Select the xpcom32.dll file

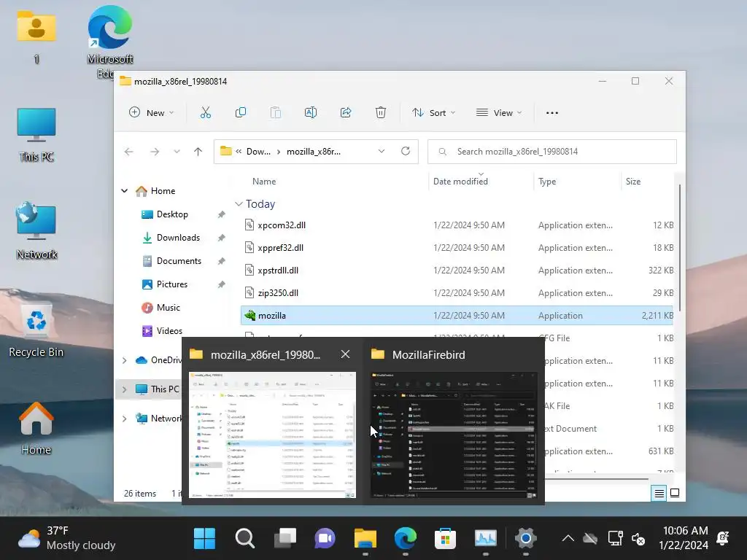[457, 225]
